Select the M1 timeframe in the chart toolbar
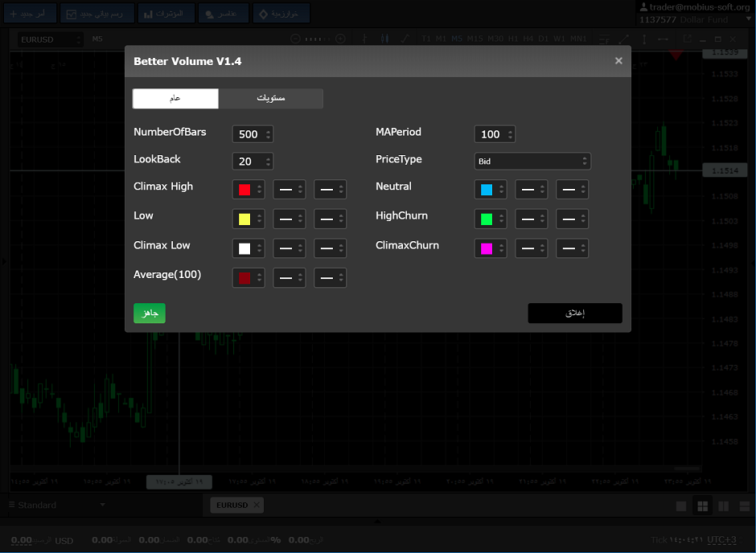The image size is (756, 553). pos(442,39)
